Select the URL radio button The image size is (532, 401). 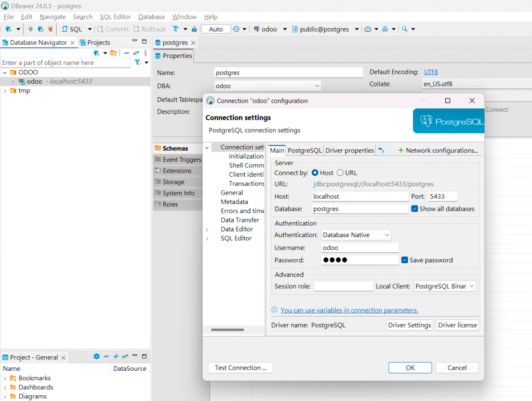(340, 173)
